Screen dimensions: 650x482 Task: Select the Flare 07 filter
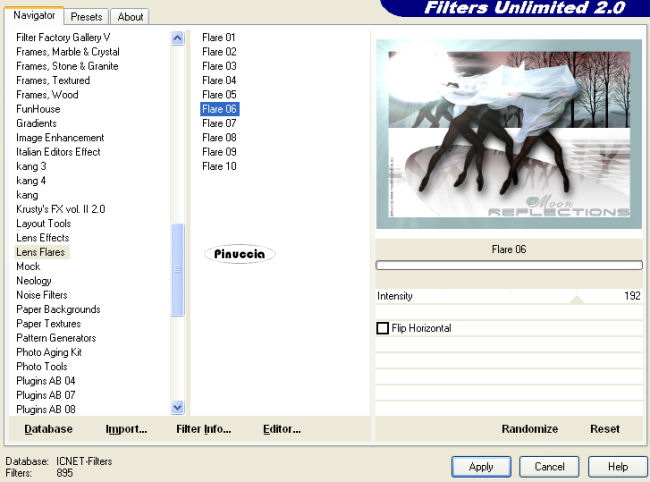point(219,124)
